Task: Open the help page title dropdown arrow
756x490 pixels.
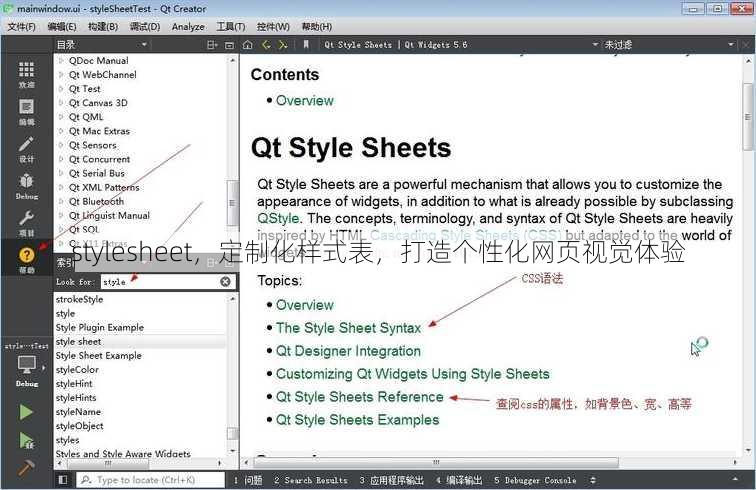Action: (595, 45)
